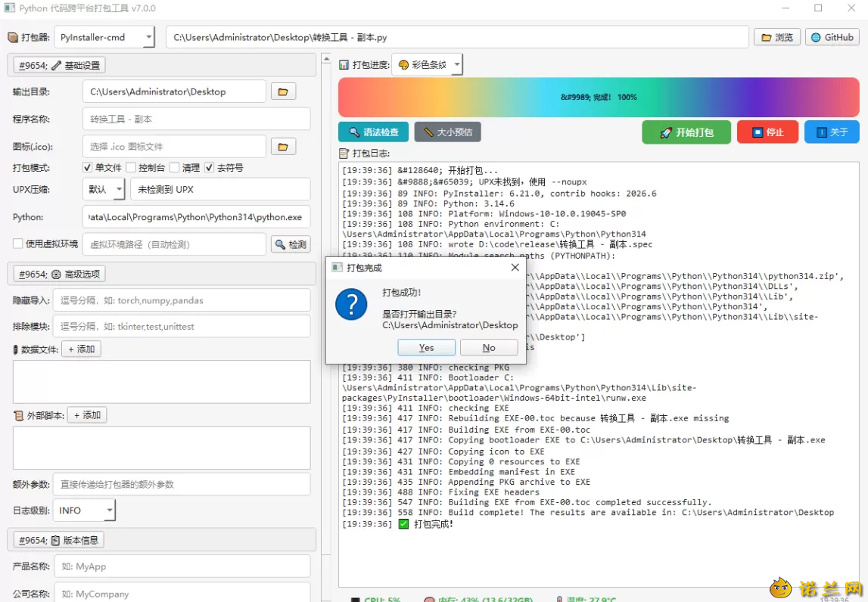Toggle the 去符号 checkbox
The image size is (868, 602).
210,168
